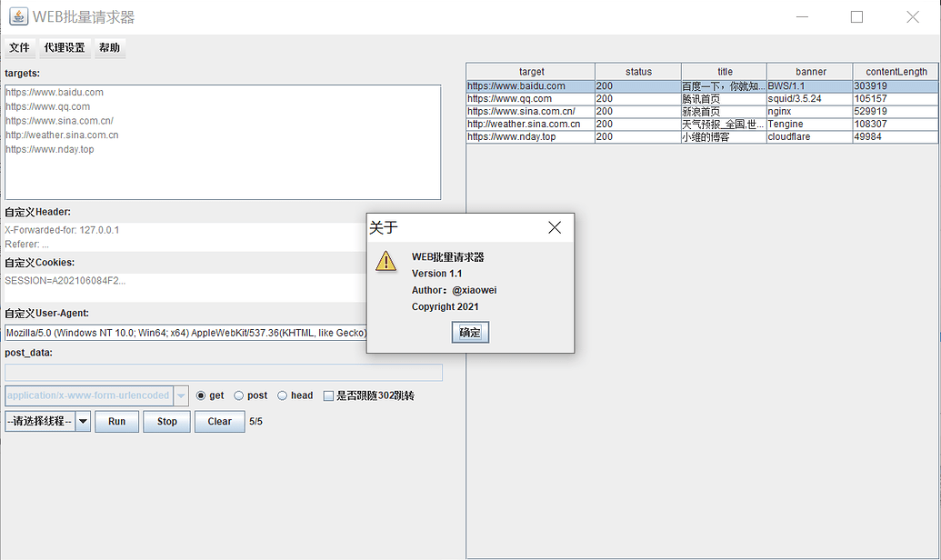941x560 pixels.
Task: Close the 关于 About dialog
Action: 555,227
